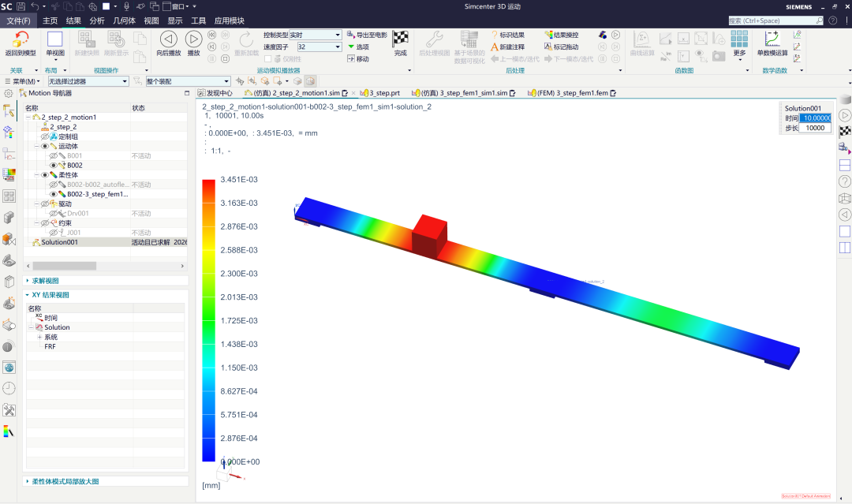Open the XY function navigator sidebar icon

(x=9, y=154)
